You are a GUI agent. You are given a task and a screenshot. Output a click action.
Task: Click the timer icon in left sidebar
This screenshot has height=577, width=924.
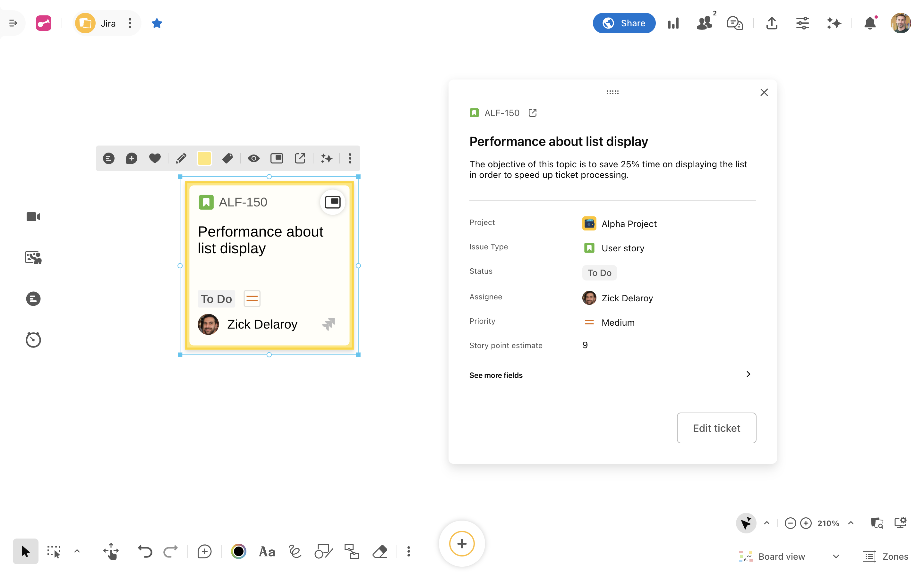point(33,340)
